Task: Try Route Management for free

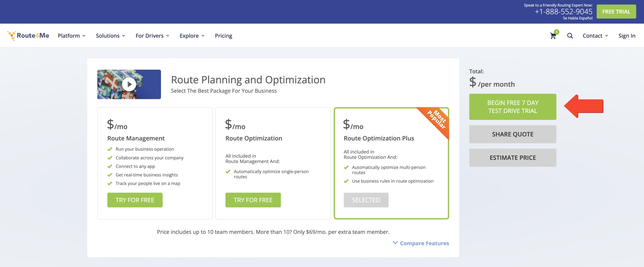Action: click(135, 200)
